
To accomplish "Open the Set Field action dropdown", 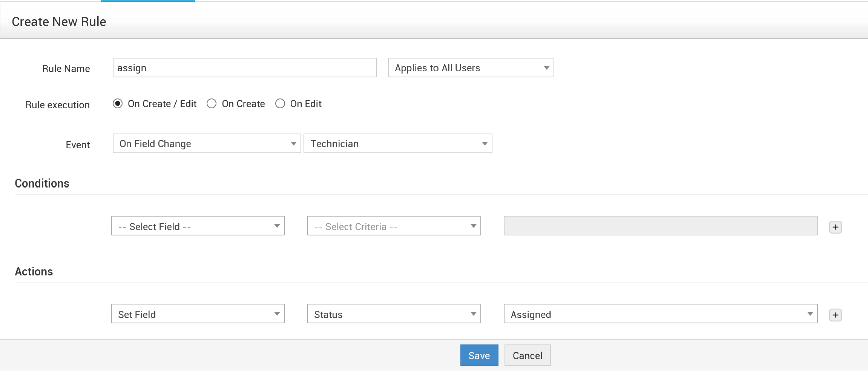I will click(198, 314).
